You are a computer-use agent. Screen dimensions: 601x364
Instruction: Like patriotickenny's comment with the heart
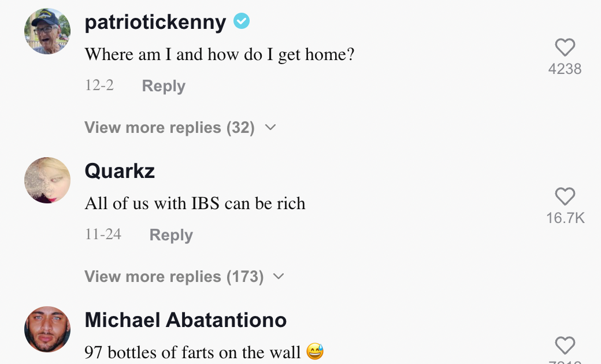[x=565, y=47]
